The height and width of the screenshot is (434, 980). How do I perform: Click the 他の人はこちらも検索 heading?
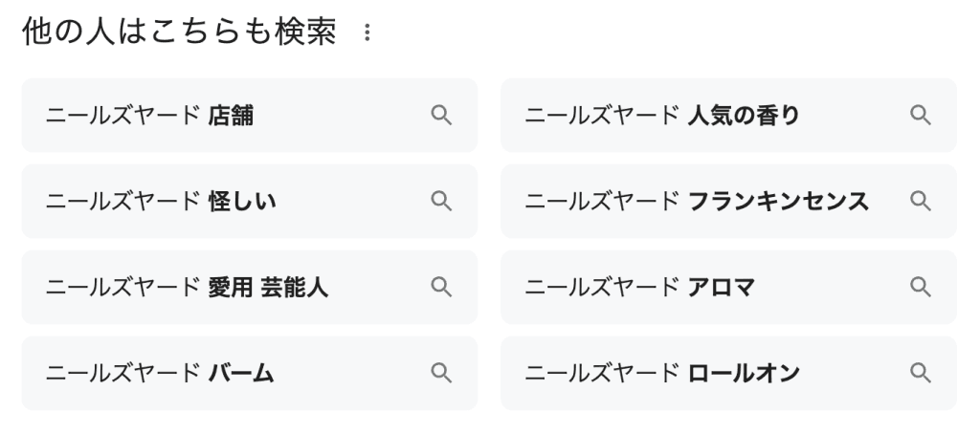click(x=179, y=33)
